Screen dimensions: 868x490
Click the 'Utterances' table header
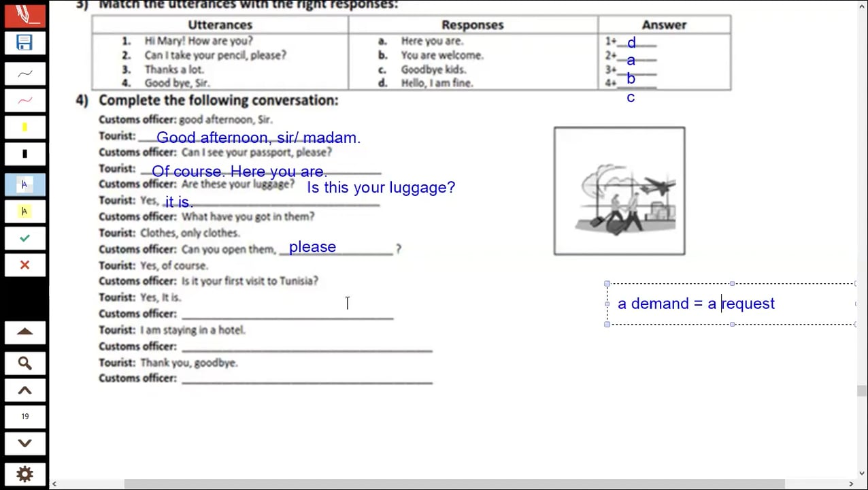point(220,24)
